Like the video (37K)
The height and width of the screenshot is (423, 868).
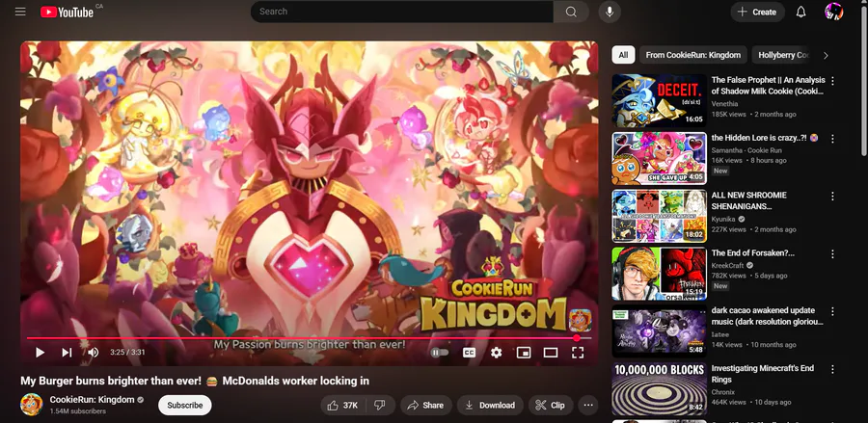[342, 406]
